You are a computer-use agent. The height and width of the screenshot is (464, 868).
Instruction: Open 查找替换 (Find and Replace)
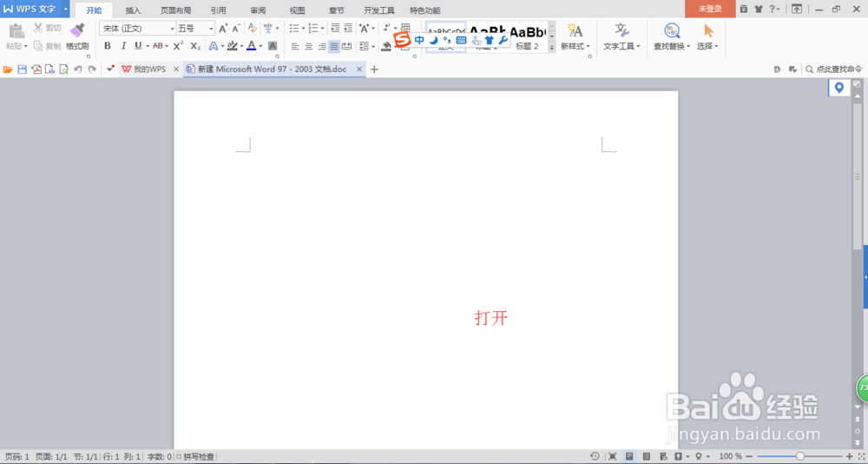672,36
